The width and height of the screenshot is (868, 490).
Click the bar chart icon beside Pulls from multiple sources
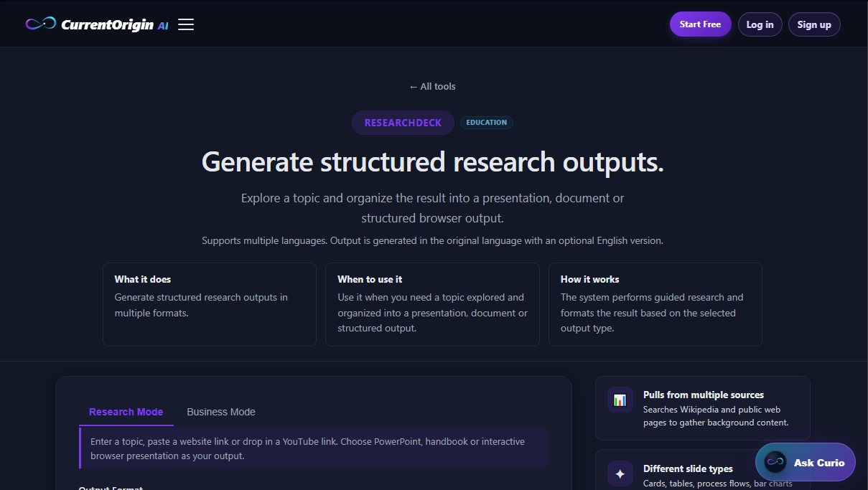620,400
